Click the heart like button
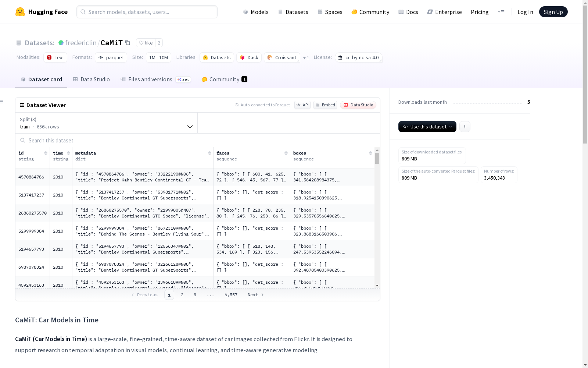This screenshot has height=368, width=588. tap(146, 43)
